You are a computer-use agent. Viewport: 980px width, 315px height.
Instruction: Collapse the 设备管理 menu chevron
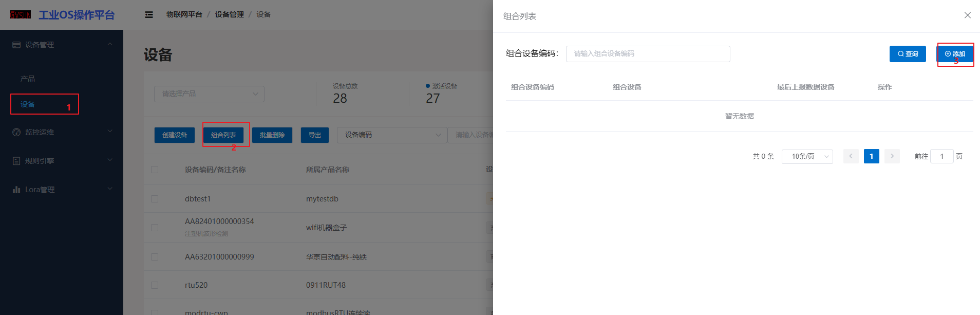point(110,44)
